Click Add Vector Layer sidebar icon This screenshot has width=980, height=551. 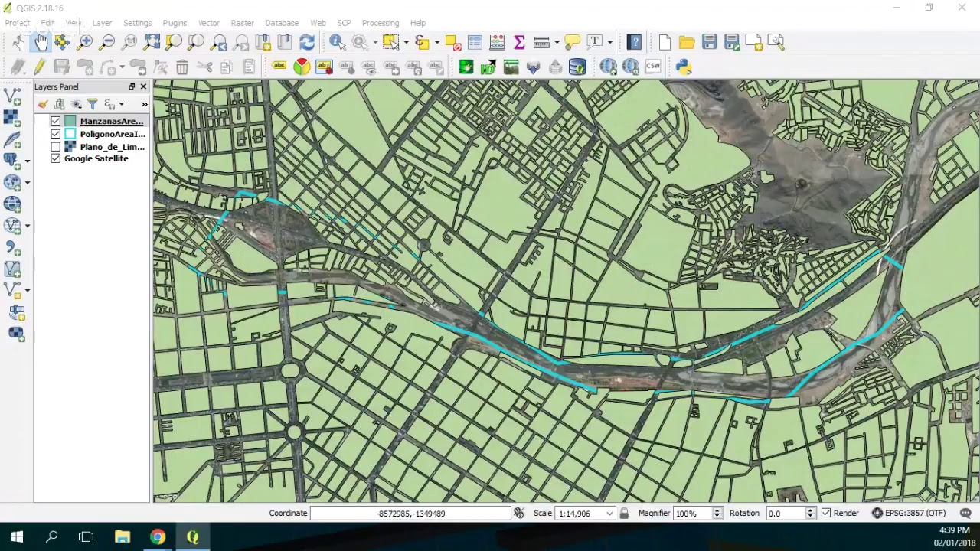[12, 96]
